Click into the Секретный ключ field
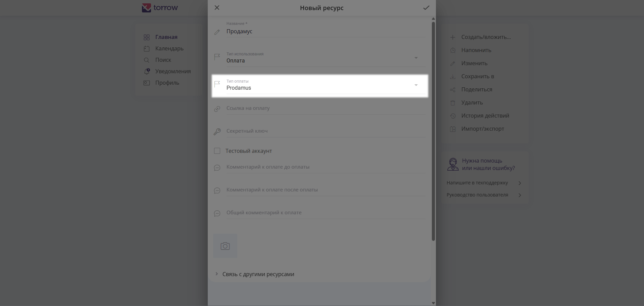 (326, 131)
